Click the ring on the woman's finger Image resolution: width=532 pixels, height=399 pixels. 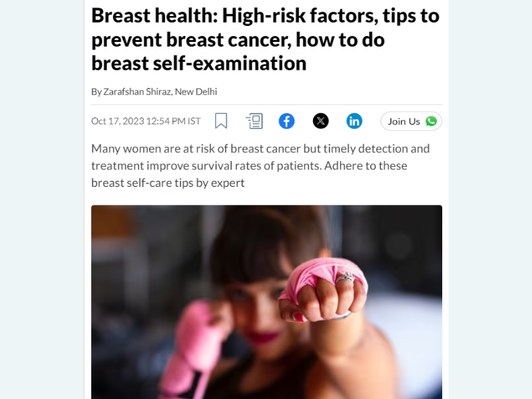coord(345,277)
